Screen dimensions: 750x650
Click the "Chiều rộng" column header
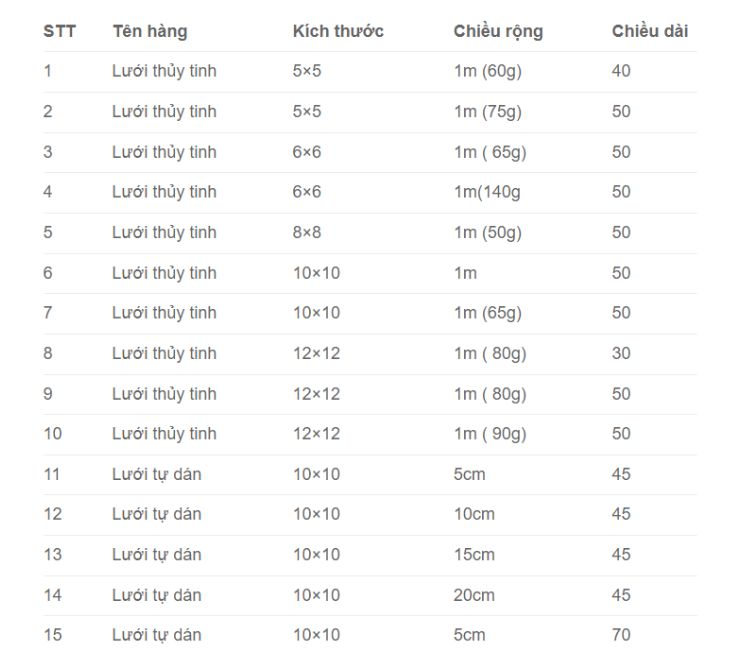click(498, 31)
